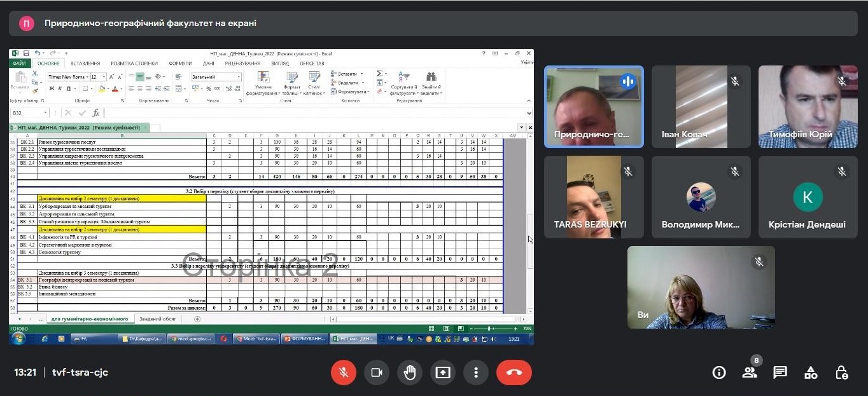Click the insert function fx icon
This screenshot has width=868, height=396.
tap(96, 113)
